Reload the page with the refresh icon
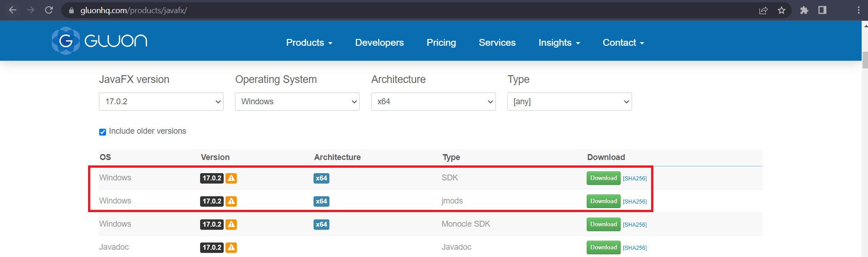Image resolution: width=868 pixels, height=257 pixels. click(49, 10)
